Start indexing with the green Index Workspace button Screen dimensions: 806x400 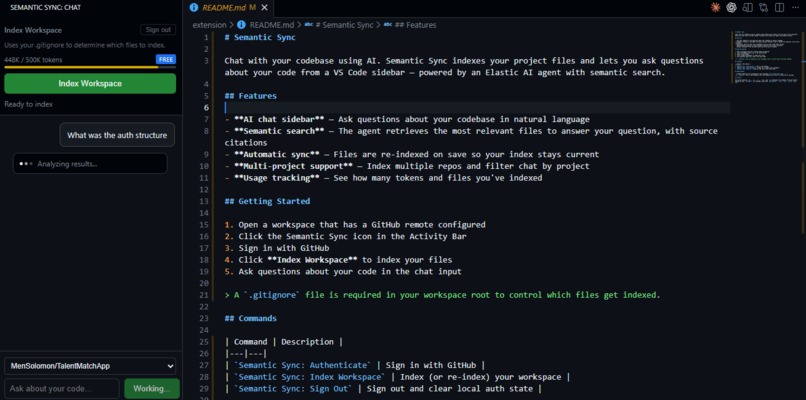90,83
